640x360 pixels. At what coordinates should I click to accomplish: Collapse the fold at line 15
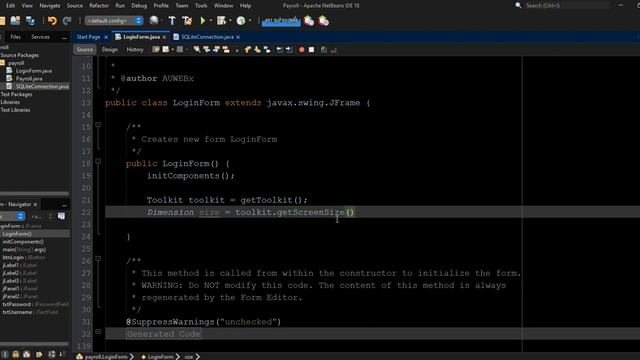98,125
